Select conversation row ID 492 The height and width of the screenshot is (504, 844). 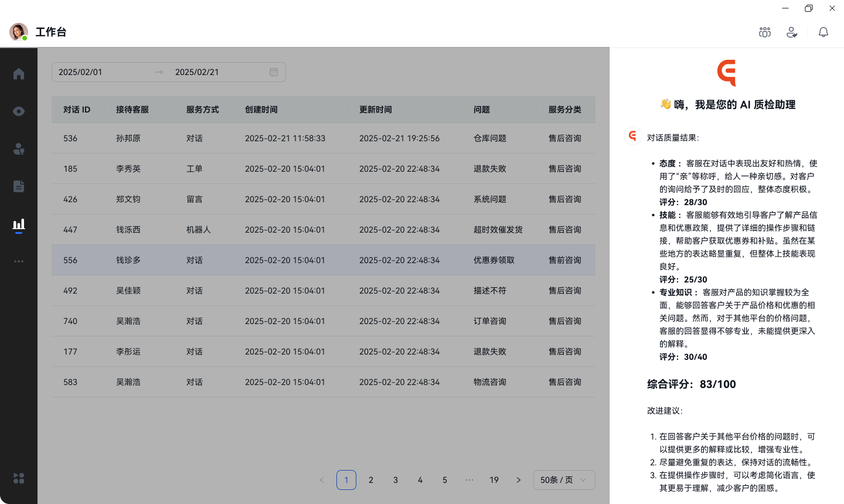(324, 291)
